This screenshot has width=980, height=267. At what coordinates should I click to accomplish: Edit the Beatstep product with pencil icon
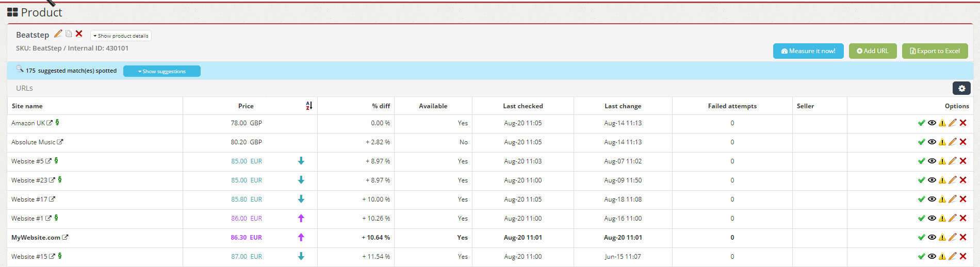point(58,34)
